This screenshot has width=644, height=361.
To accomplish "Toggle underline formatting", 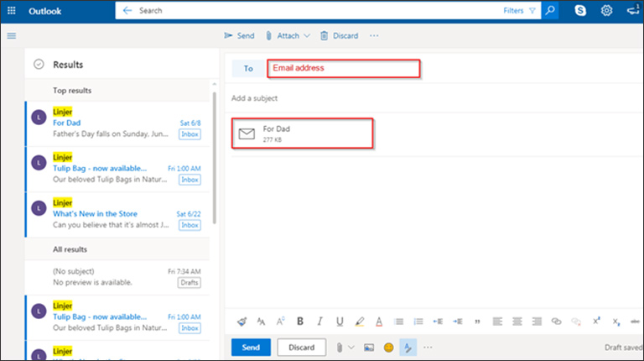I will 340,322.
